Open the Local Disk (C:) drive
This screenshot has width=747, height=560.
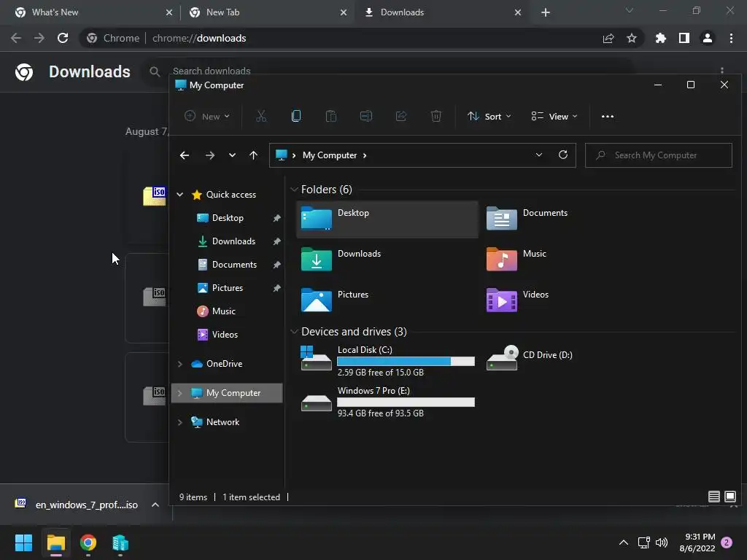pos(387,360)
